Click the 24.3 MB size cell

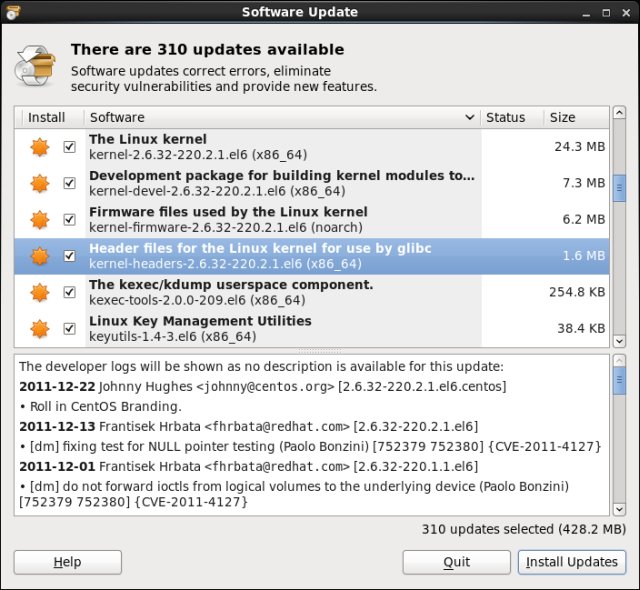pyautogui.click(x=580, y=146)
